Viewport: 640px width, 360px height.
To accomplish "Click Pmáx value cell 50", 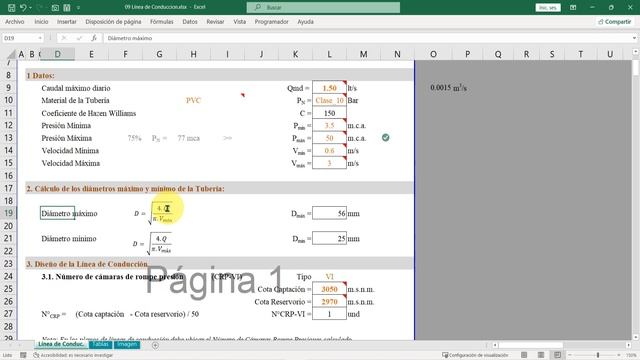I will click(329, 138).
